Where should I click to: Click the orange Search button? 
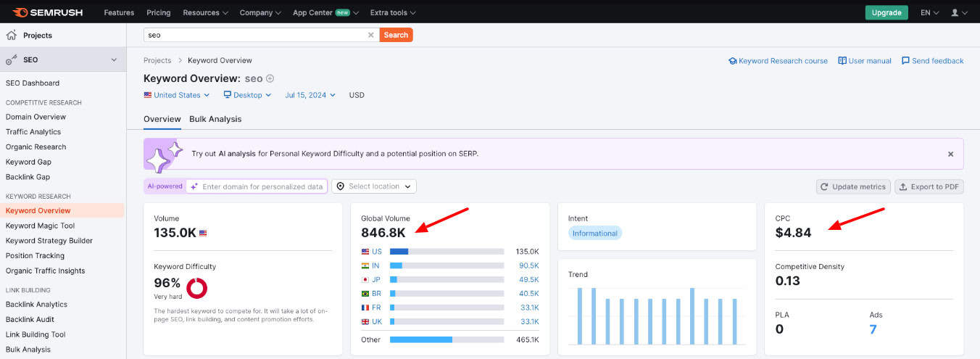(x=396, y=35)
